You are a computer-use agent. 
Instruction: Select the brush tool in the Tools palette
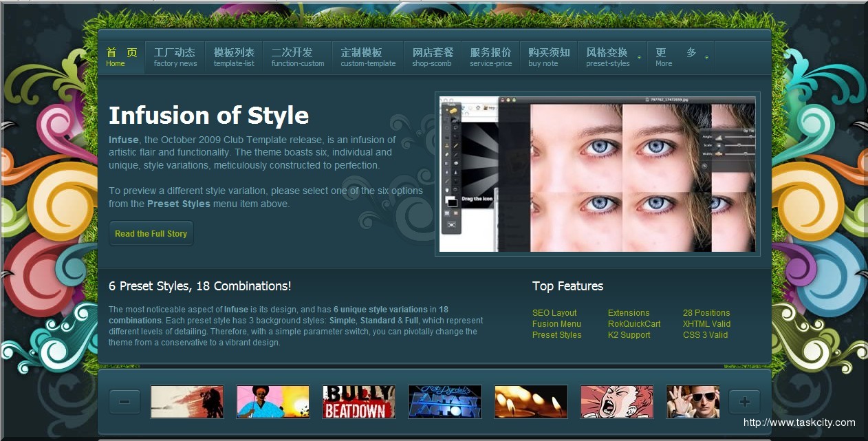click(455, 145)
